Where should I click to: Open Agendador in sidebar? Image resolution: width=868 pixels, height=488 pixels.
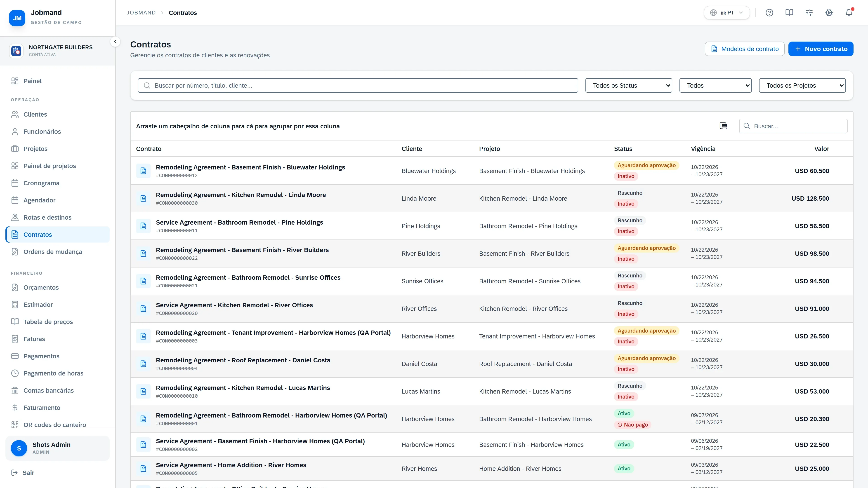[x=58, y=200]
